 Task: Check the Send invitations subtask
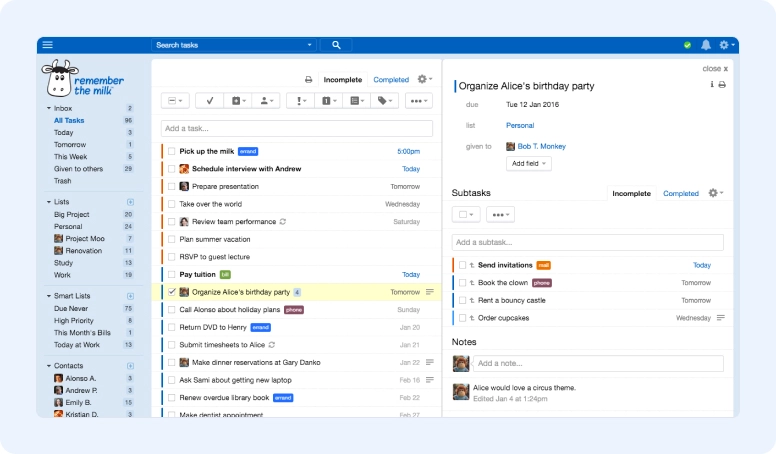click(x=462, y=265)
